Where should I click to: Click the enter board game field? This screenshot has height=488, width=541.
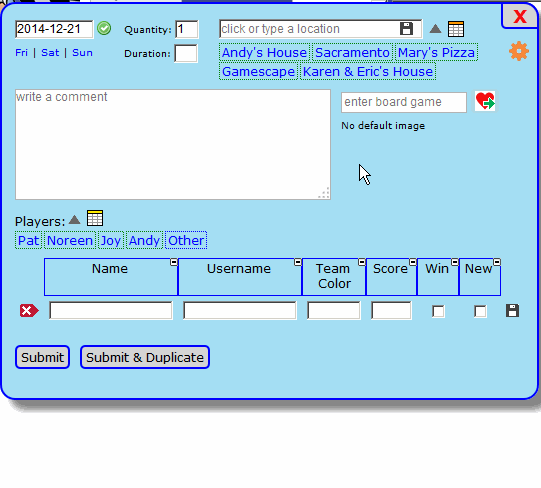click(404, 102)
